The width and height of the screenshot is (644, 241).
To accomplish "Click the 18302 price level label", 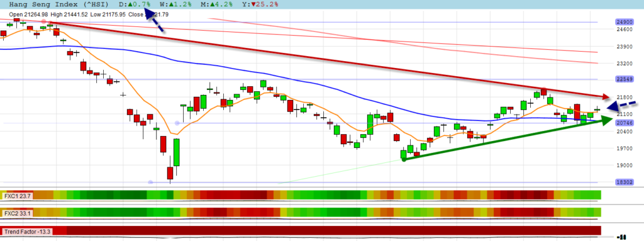I will (x=623, y=182).
